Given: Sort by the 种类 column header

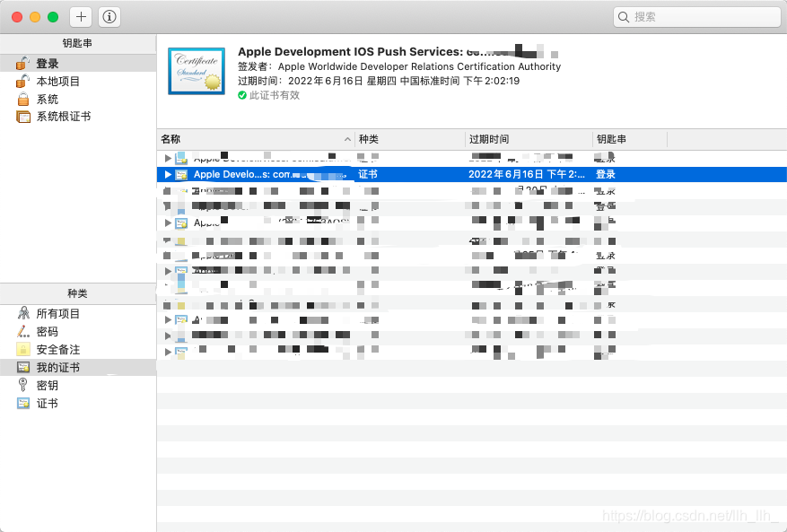Looking at the screenshot, I should point(410,139).
